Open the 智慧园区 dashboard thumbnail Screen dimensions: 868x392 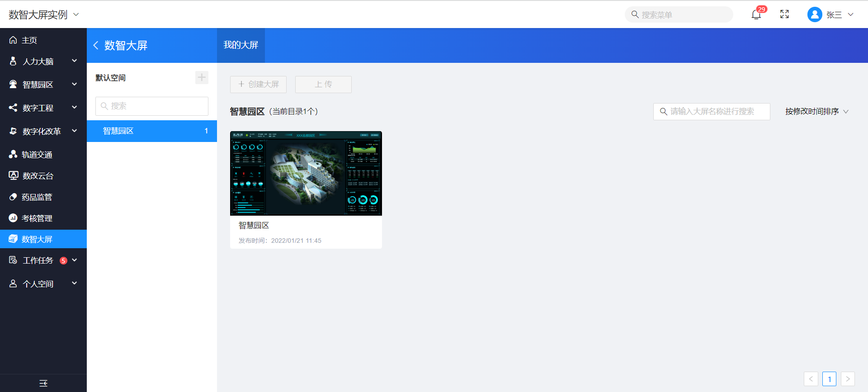tap(306, 174)
